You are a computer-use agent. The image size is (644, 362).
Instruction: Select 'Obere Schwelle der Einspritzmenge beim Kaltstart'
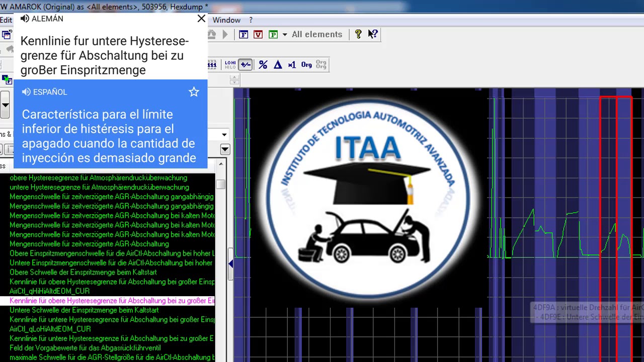click(x=84, y=272)
